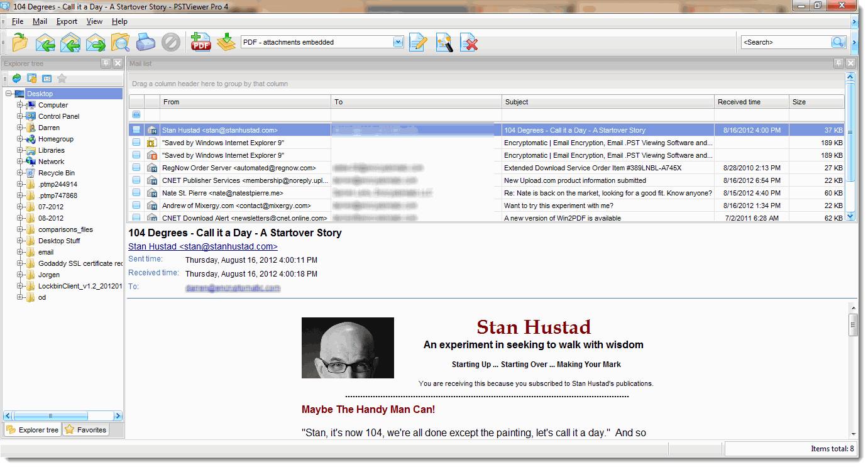Click the search magnifier button
The width and height of the screenshot is (868, 467).
pyautogui.click(x=838, y=42)
